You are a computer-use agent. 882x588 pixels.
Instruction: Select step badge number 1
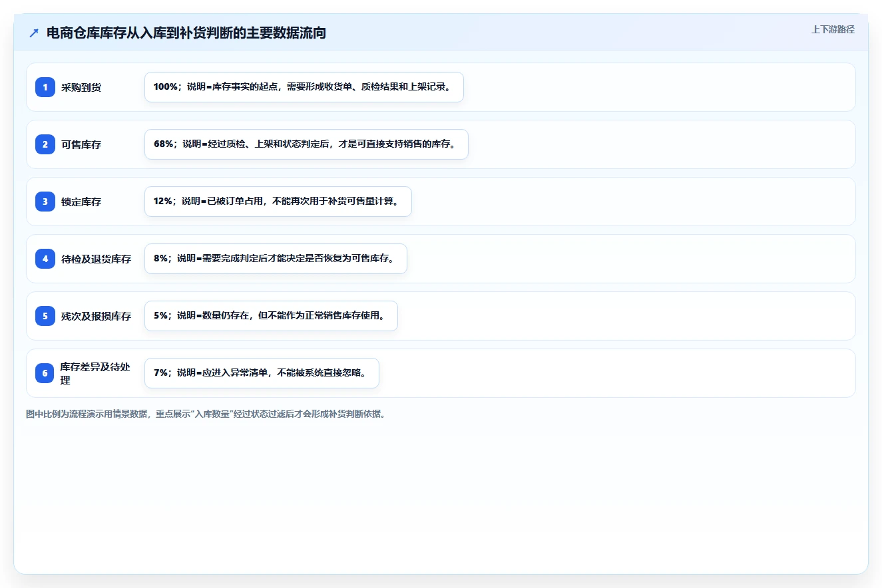pyautogui.click(x=45, y=87)
